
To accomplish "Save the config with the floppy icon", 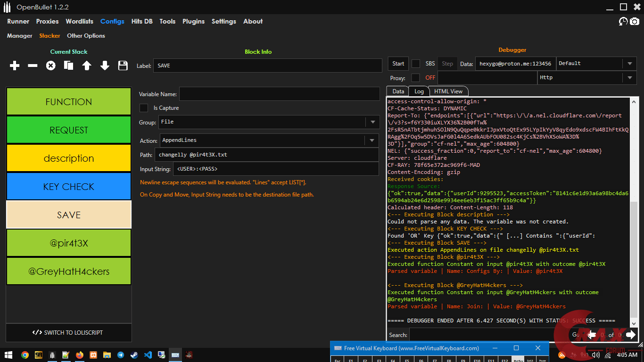I will tap(123, 66).
